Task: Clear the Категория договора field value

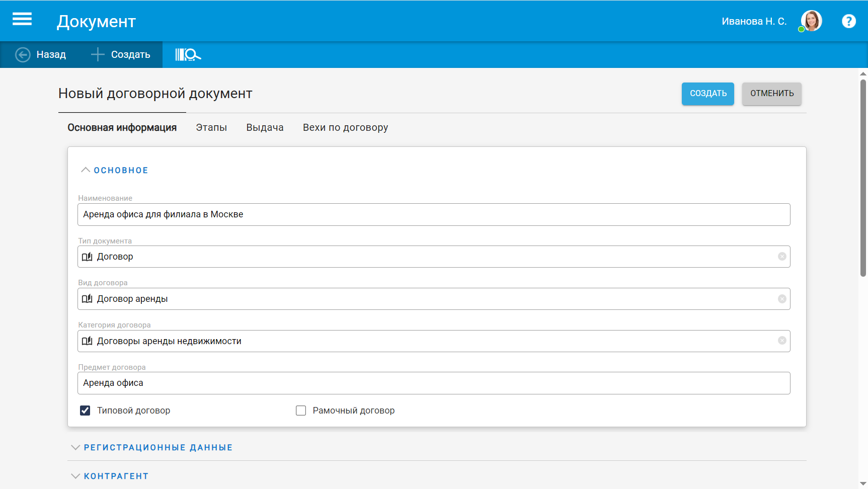Action: tap(782, 341)
